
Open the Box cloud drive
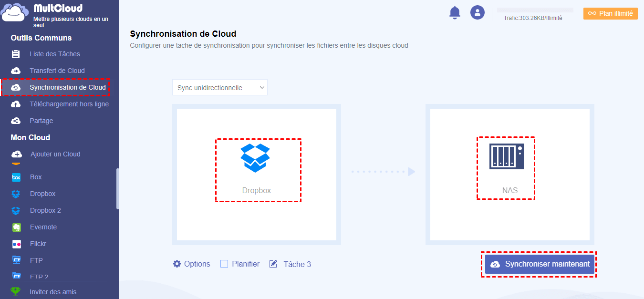[x=36, y=177]
